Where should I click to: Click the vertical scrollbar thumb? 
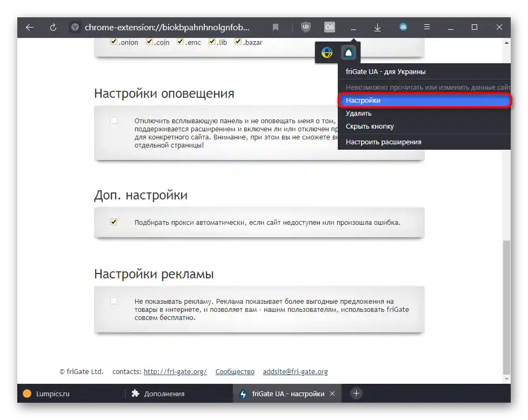[506, 307]
